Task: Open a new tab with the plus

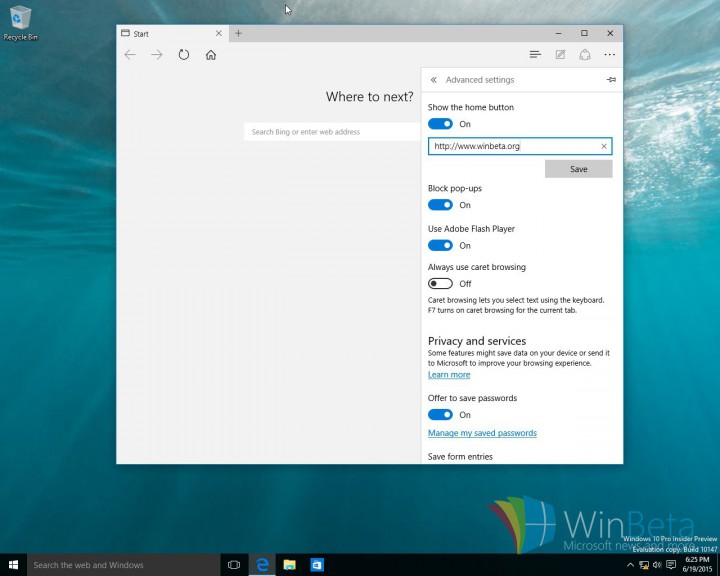Action: click(x=238, y=33)
